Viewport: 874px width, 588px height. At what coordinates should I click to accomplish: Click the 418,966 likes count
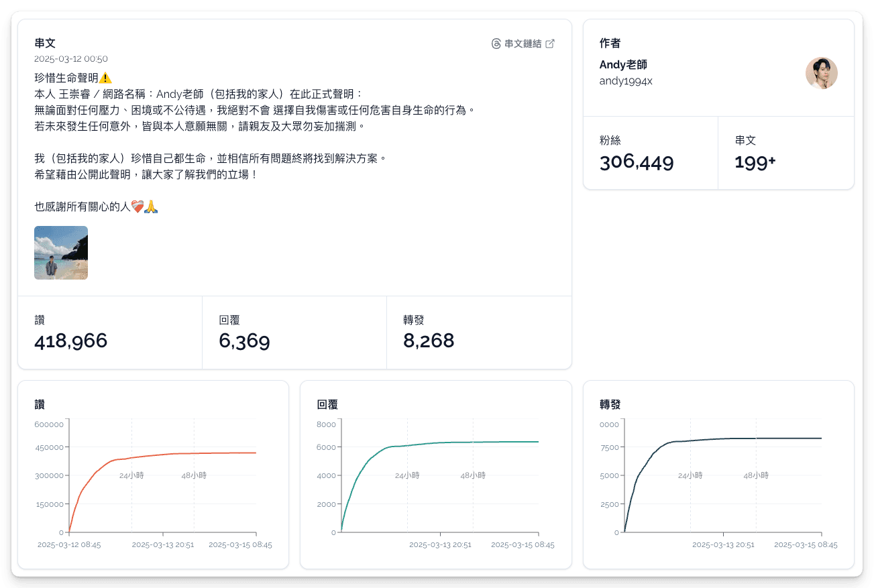coord(71,341)
